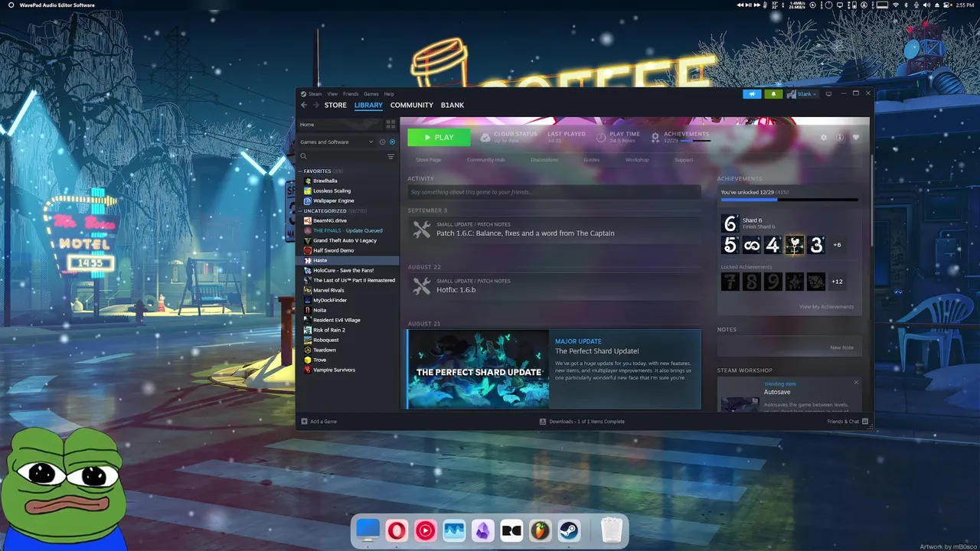Viewport: 980px width, 551px height.
Task: Launch FL Studio from the dock
Action: (x=541, y=530)
